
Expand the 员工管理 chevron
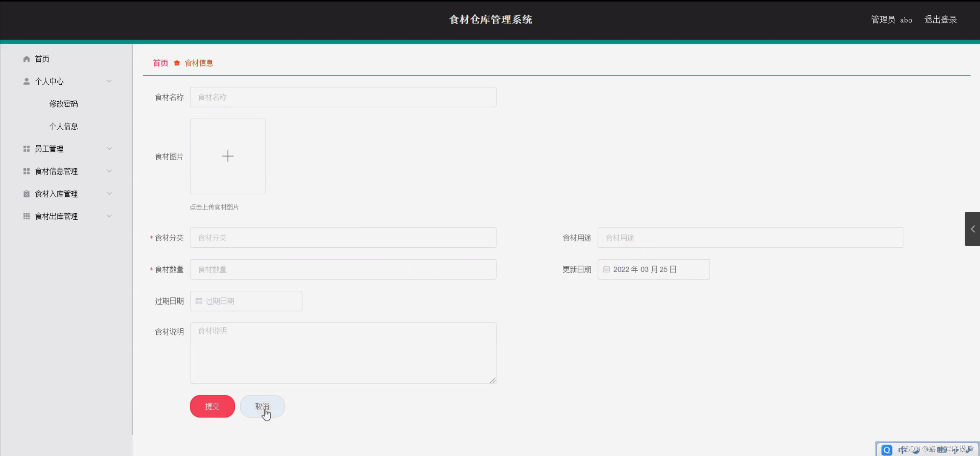pyautogui.click(x=109, y=149)
